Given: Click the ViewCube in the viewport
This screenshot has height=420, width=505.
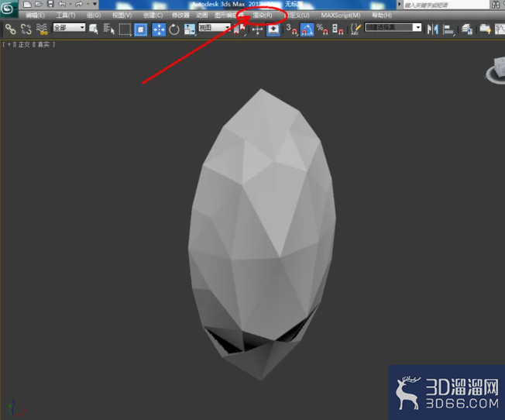Looking at the screenshot, I should coord(496,70).
